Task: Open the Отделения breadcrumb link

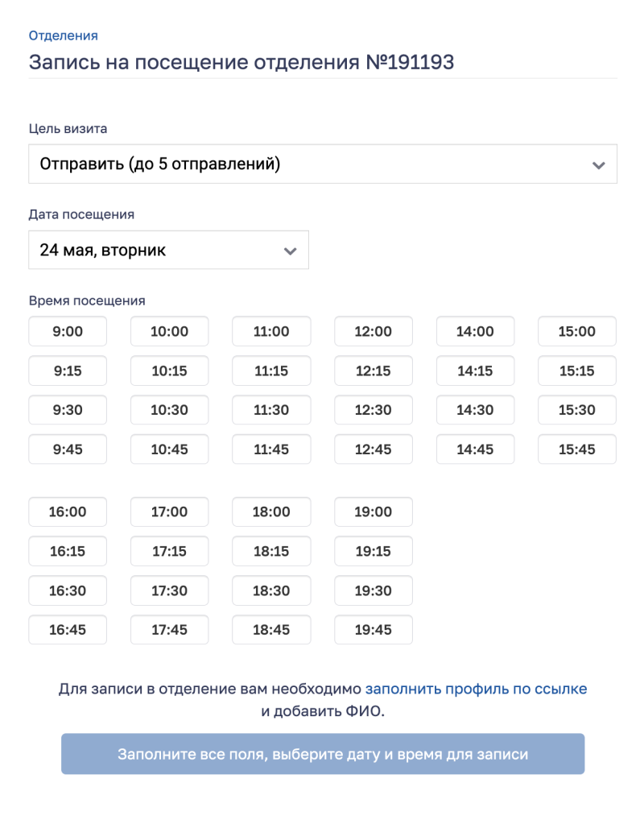Action: (x=63, y=35)
